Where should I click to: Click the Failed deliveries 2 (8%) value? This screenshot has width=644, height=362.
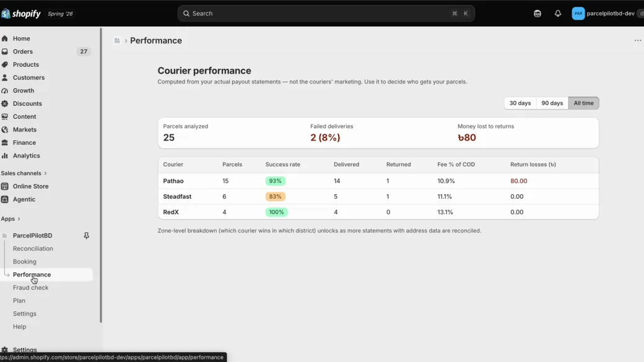(x=325, y=137)
